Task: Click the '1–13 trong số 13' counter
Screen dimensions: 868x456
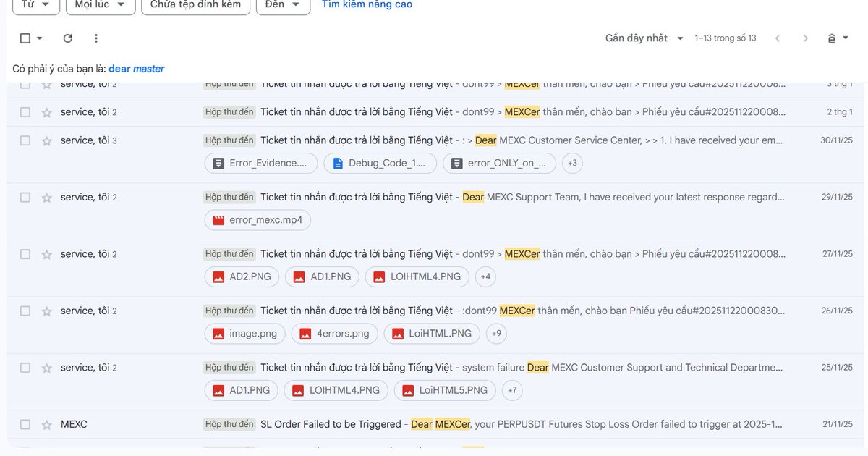Action: pos(726,38)
